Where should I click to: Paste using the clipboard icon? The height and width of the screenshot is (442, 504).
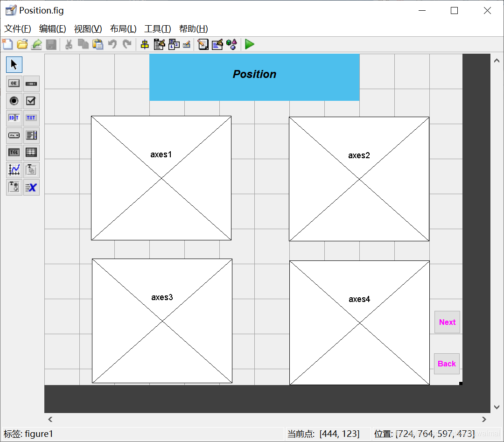[98, 44]
